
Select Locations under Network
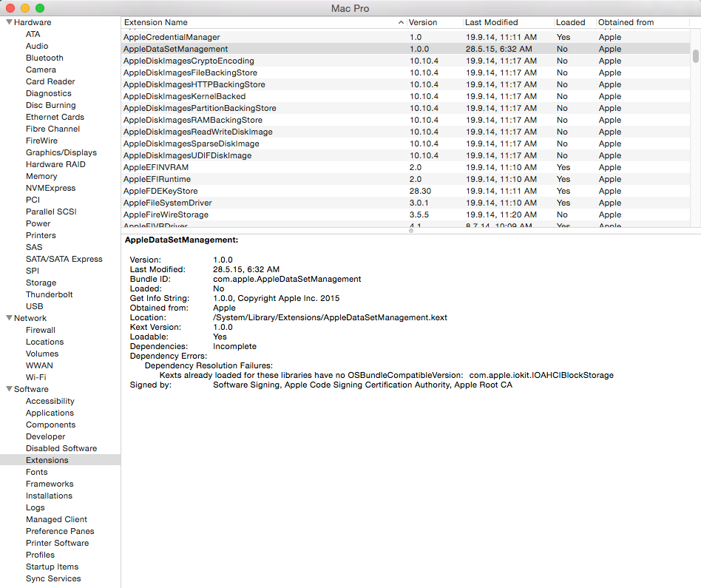pyautogui.click(x=44, y=342)
